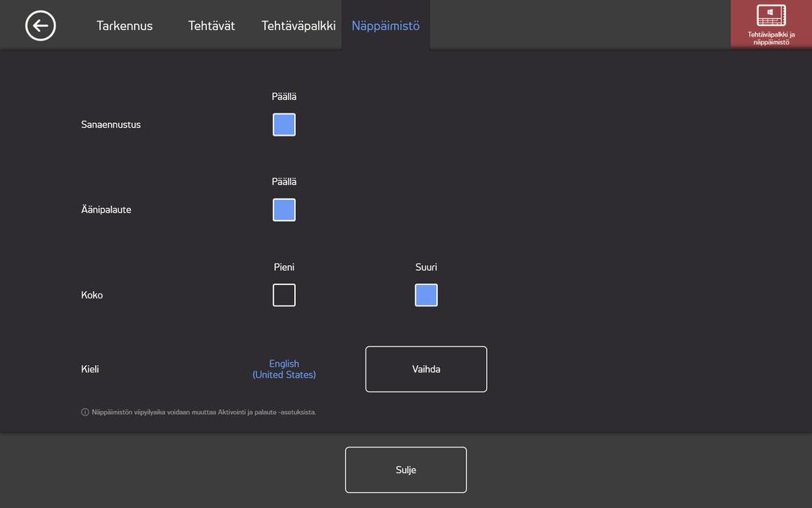The image size is (812, 508).
Task: Choose Pieni keyboard size
Action: tap(285, 295)
